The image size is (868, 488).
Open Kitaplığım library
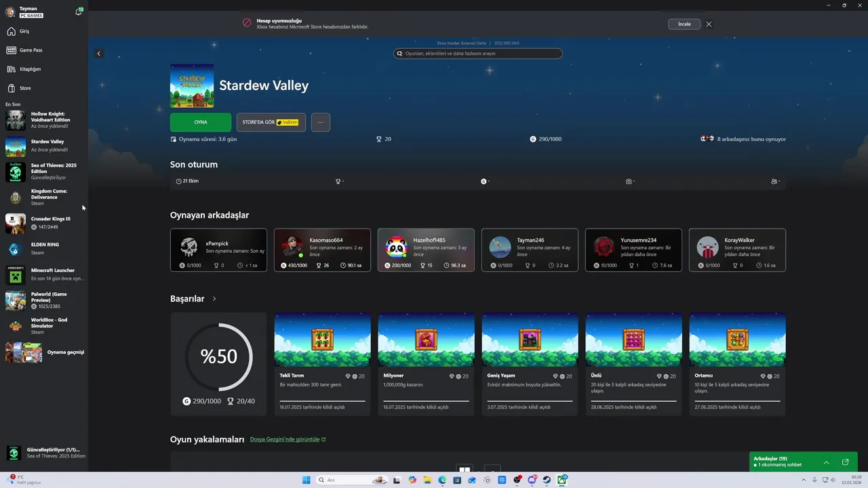[44, 69]
